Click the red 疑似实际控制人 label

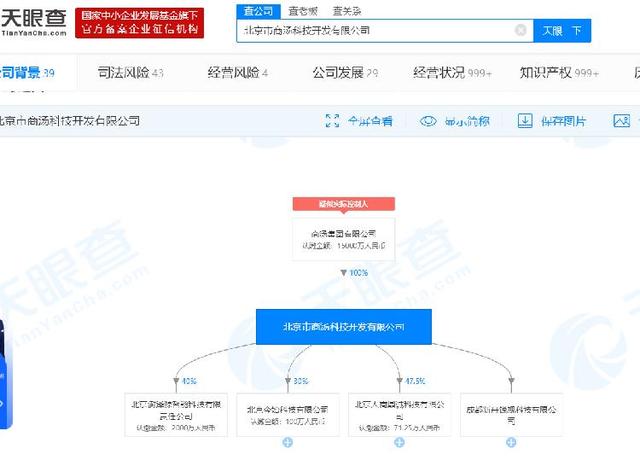(344, 204)
